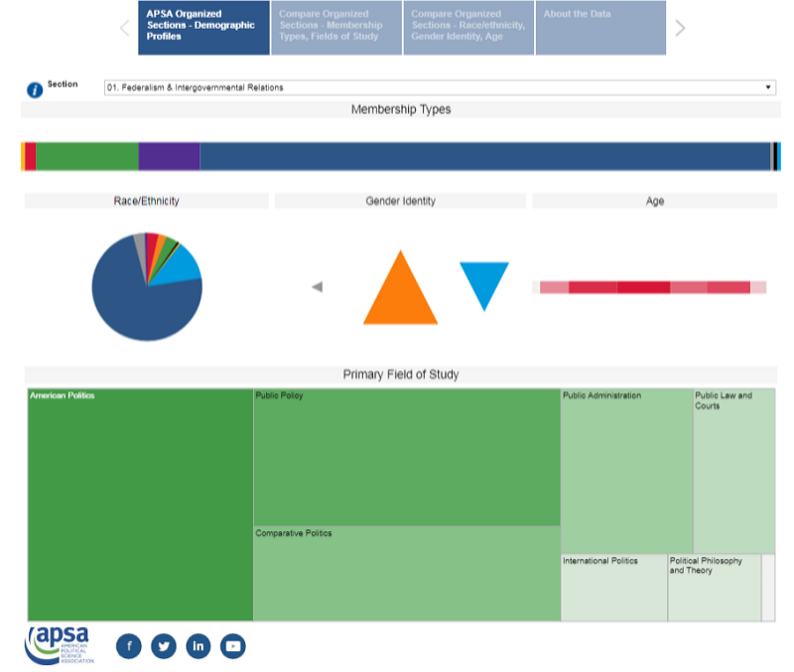
Task: Click the right carousel navigation arrow
Action: pos(681,28)
